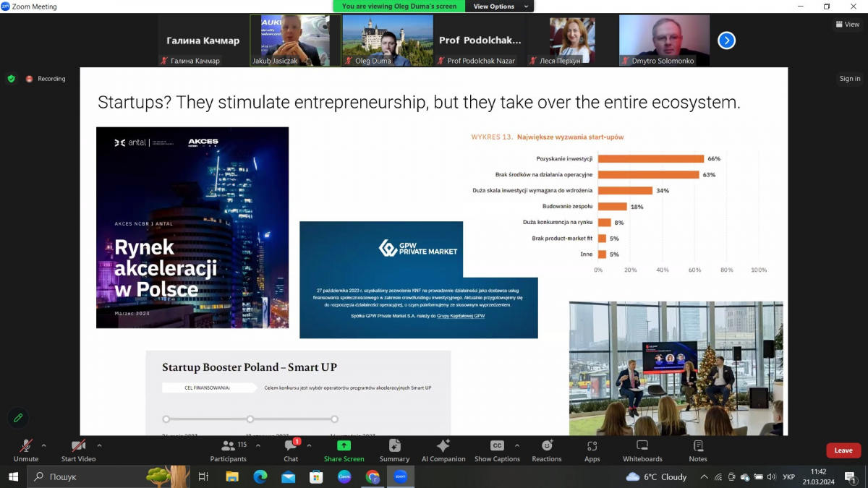The height and width of the screenshot is (488, 868).
Task: Open the Mail app on the taskbar
Action: click(x=289, y=476)
